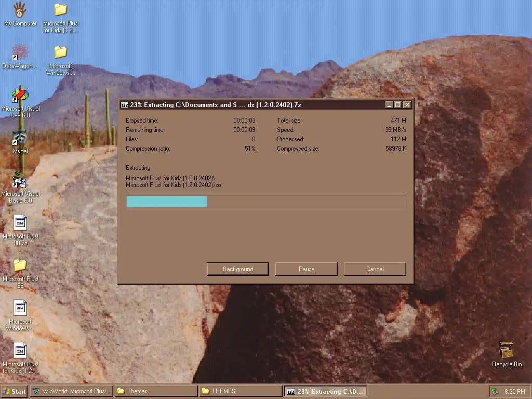Select the Recycle Bin treasure chest icon
Screen dimensions: 532x399
click(x=507, y=350)
